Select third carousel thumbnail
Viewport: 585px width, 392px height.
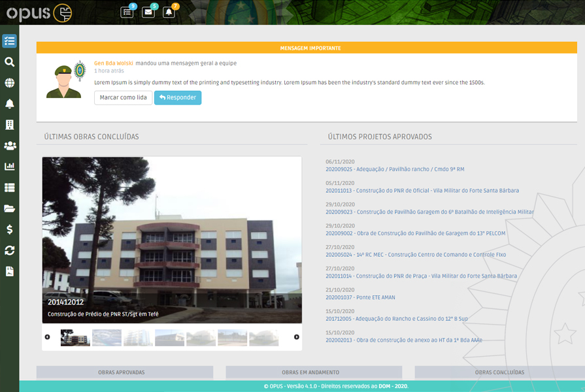tap(138, 338)
